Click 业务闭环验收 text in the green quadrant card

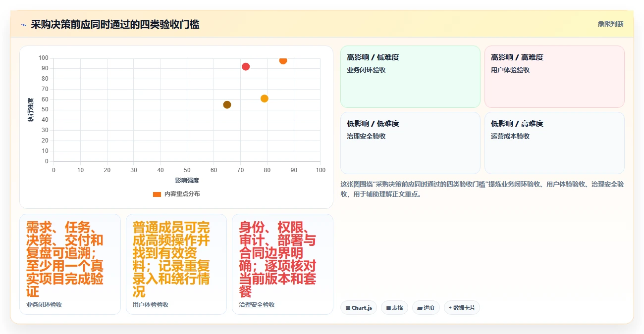pos(366,70)
